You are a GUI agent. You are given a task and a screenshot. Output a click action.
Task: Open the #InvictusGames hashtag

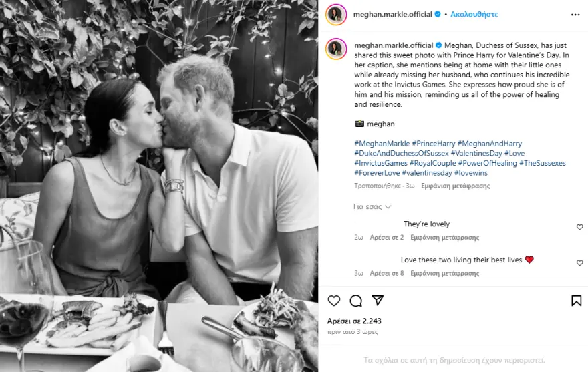[381, 163]
